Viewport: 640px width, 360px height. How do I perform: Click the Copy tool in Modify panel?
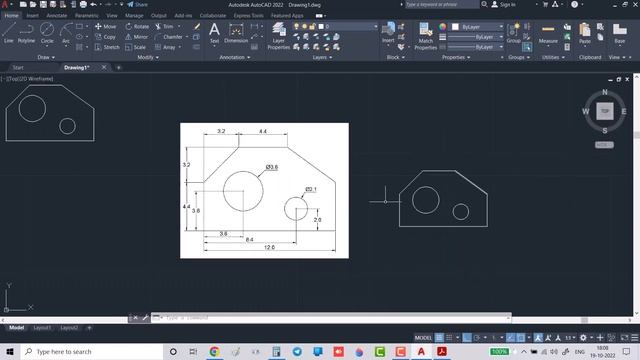[105, 37]
